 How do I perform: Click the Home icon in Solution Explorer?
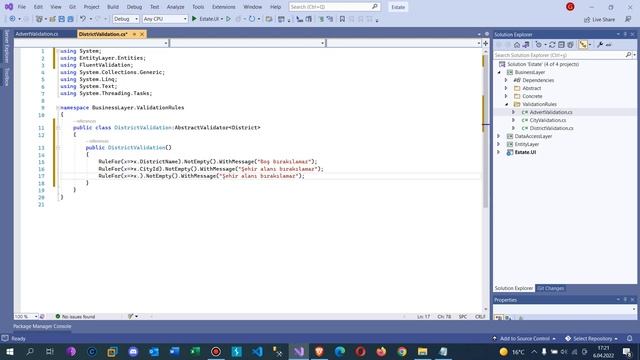pyautogui.click(x=517, y=45)
